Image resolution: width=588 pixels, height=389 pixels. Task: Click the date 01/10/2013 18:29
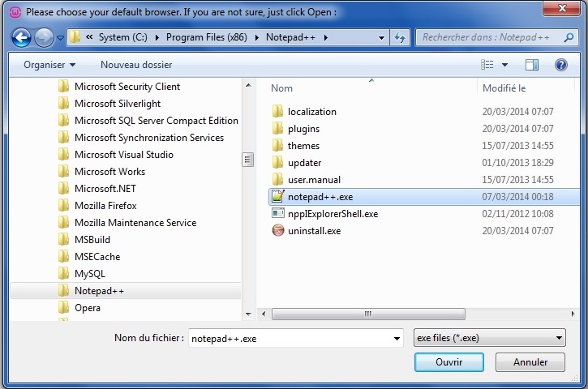[517, 163]
